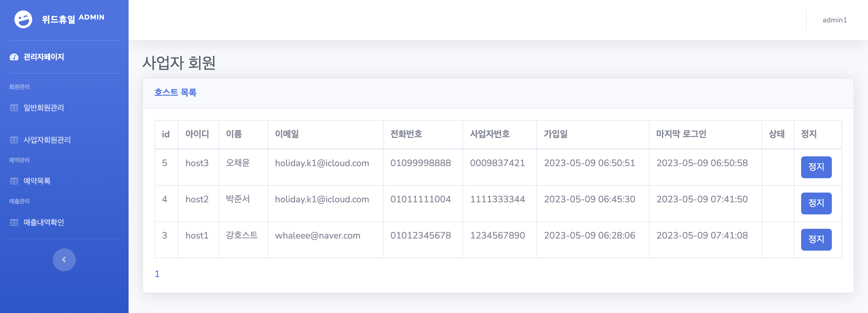Click join date 2023-05-09 06:50:51
868x313 pixels.
pyautogui.click(x=589, y=163)
